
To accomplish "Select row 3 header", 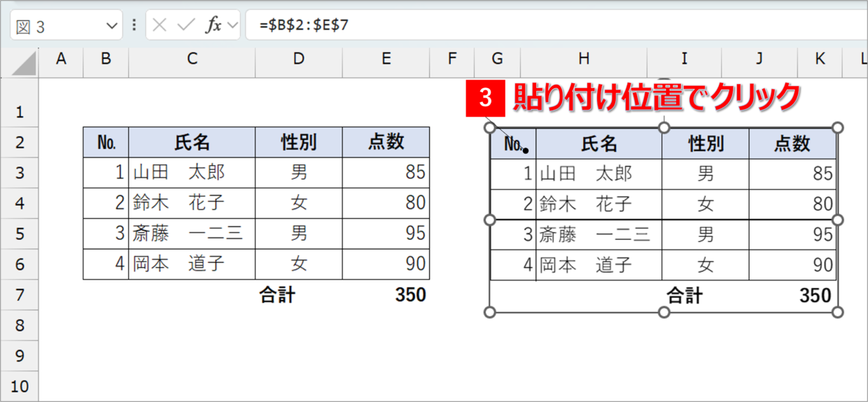I will click(19, 173).
